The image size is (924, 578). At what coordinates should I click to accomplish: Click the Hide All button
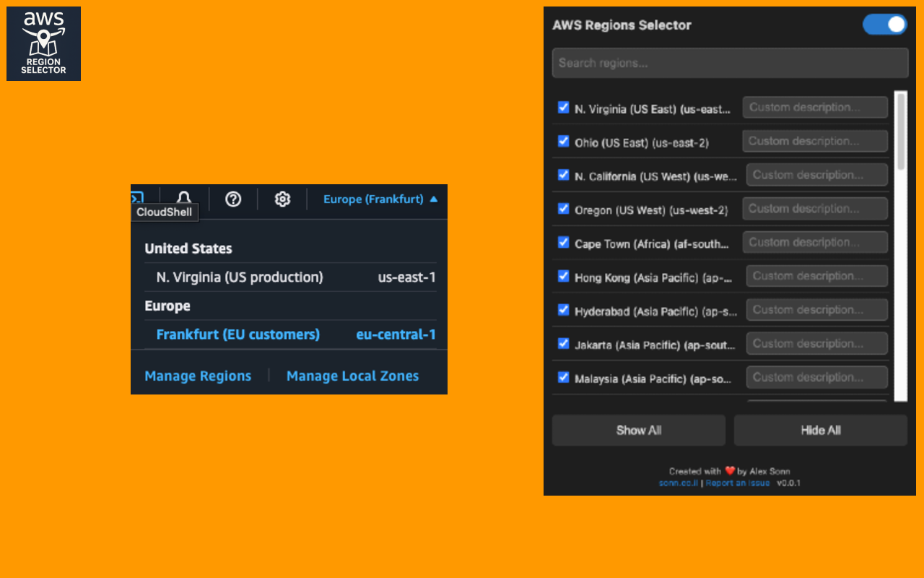pos(821,430)
